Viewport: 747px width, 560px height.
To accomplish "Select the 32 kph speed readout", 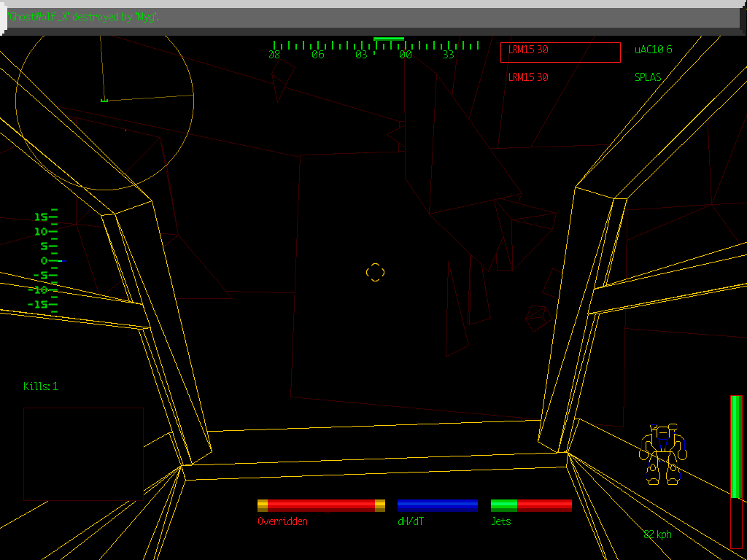I will point(656,534).
